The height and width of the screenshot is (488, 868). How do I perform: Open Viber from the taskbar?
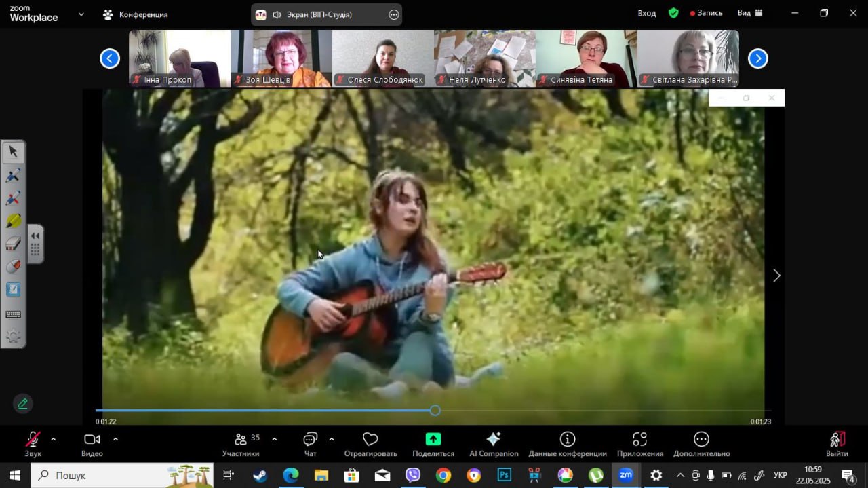pyautogui.click(x=412, y=475)
